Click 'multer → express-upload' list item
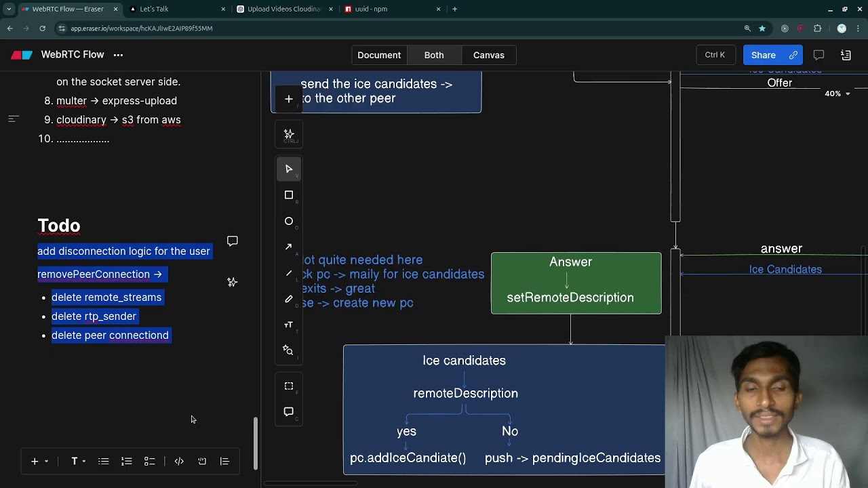 [117, 101]
